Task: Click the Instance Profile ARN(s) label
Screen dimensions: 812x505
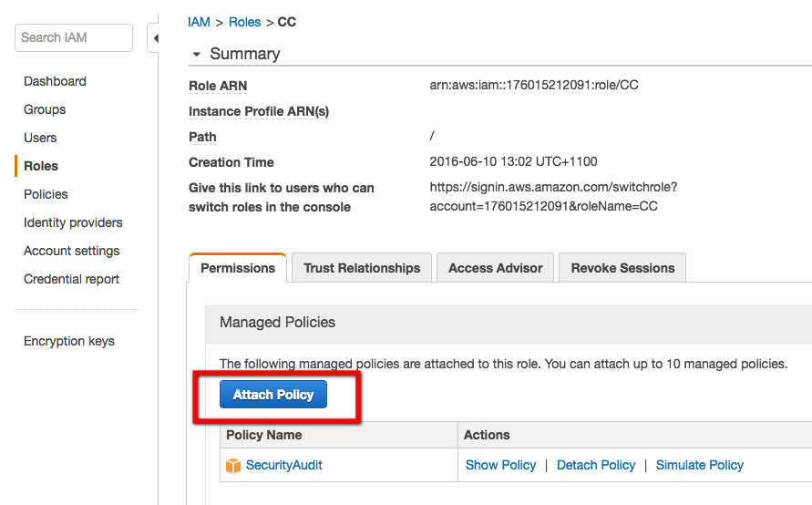Action: pyautogui.click(x=259, y=111)
